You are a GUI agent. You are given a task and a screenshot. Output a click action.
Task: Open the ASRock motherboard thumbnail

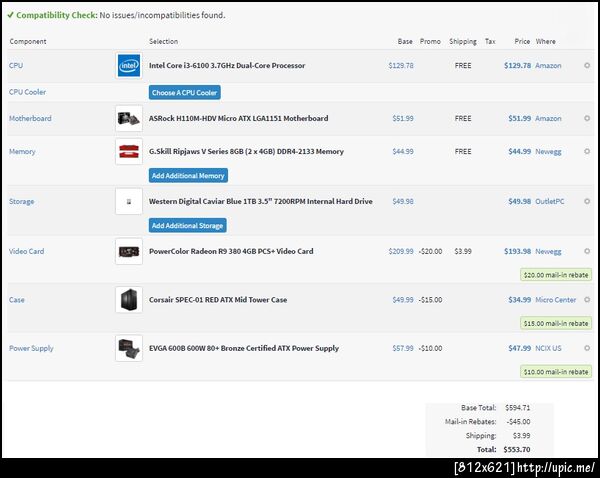click(129, 118)
